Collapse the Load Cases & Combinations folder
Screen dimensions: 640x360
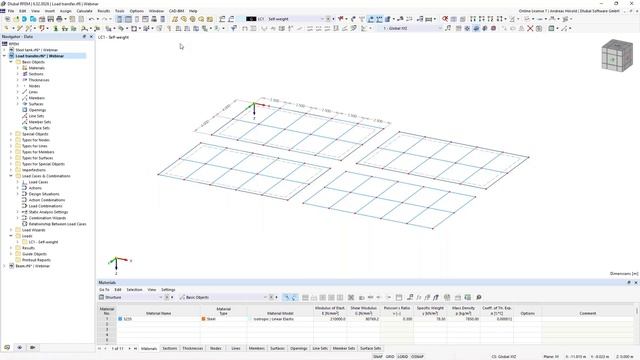coord(11,176)
